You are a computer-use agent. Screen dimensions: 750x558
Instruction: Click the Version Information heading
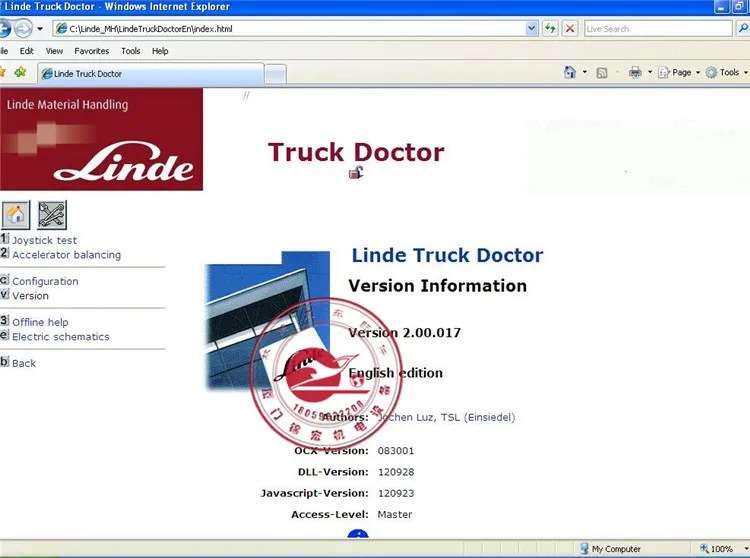(438, 286)
